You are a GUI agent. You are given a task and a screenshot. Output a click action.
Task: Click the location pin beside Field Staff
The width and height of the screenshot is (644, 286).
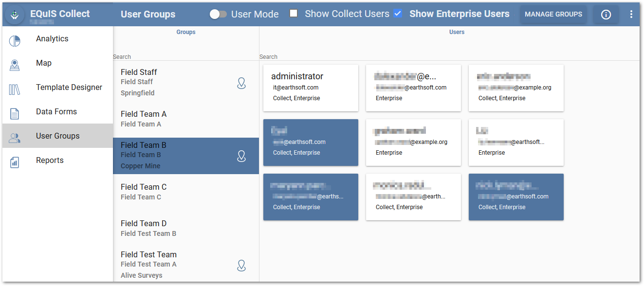click(241, 83)
